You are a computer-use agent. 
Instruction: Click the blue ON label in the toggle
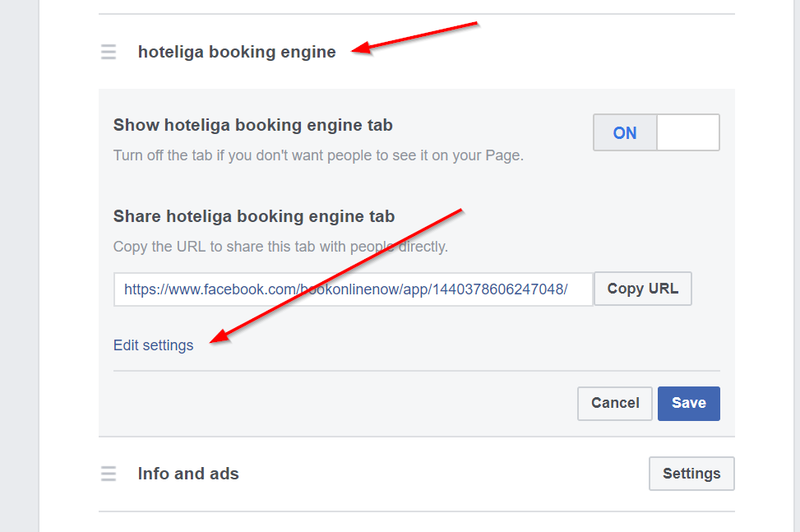tap(625, 132)
